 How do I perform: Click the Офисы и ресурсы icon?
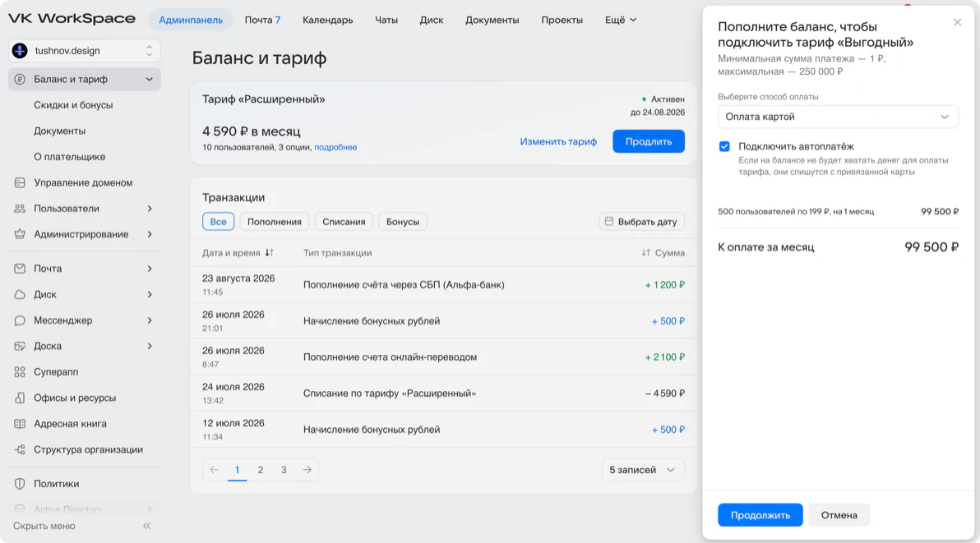tap(20, 398)
